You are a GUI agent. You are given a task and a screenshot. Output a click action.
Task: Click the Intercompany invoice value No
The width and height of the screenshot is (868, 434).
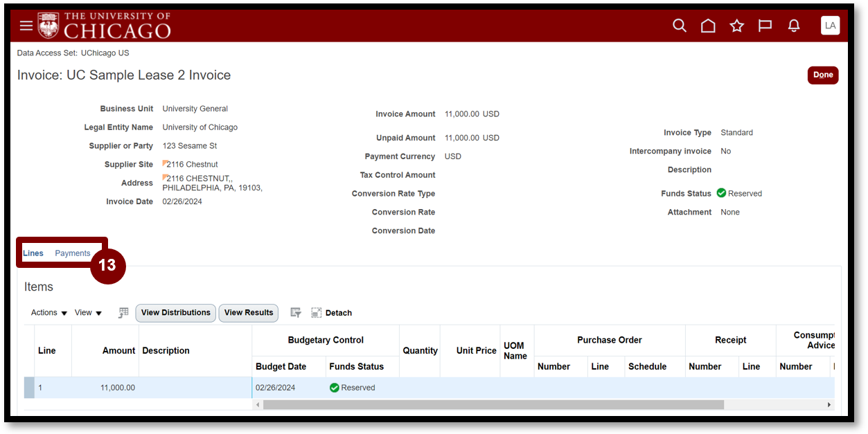pyautogui.click(x=725, y=151)
